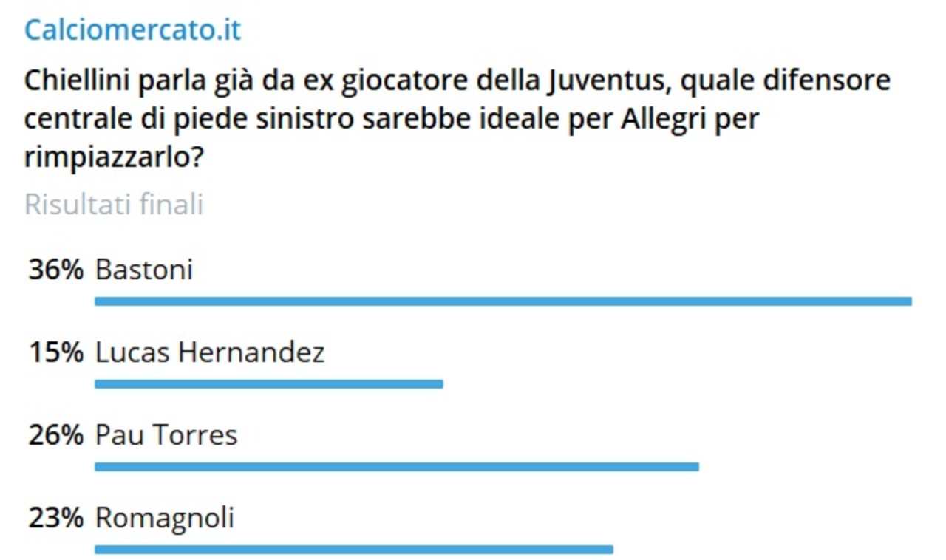Image resolution: width=946 pixels, height=560 pixels.
Task: Click the Pau Torres result progress bar
Action: point(397,467)
